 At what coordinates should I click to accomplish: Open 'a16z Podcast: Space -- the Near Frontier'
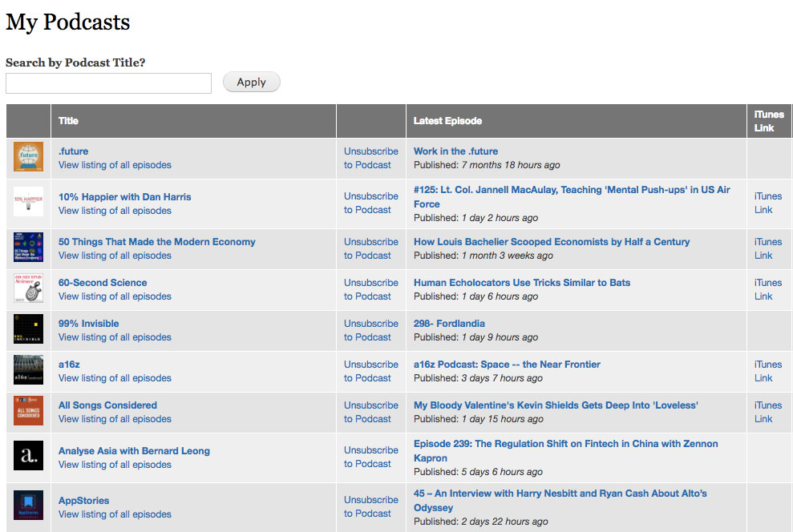(507, 365)
